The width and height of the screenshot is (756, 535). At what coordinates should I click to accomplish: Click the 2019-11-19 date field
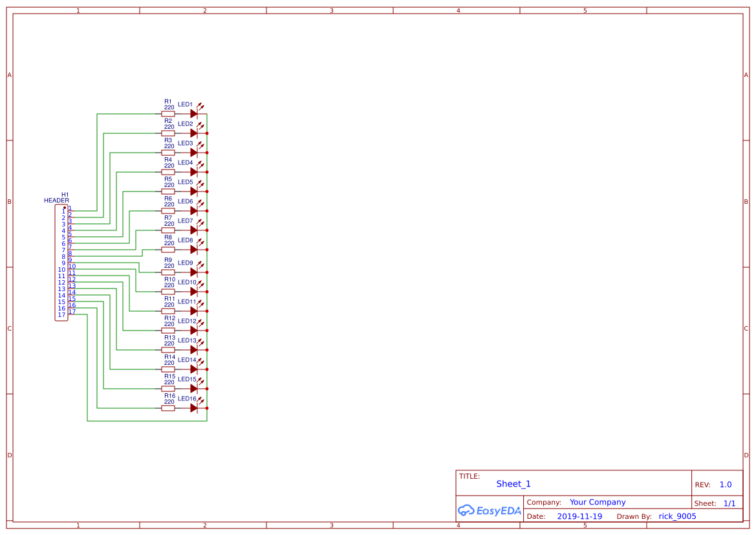[579, 516]
